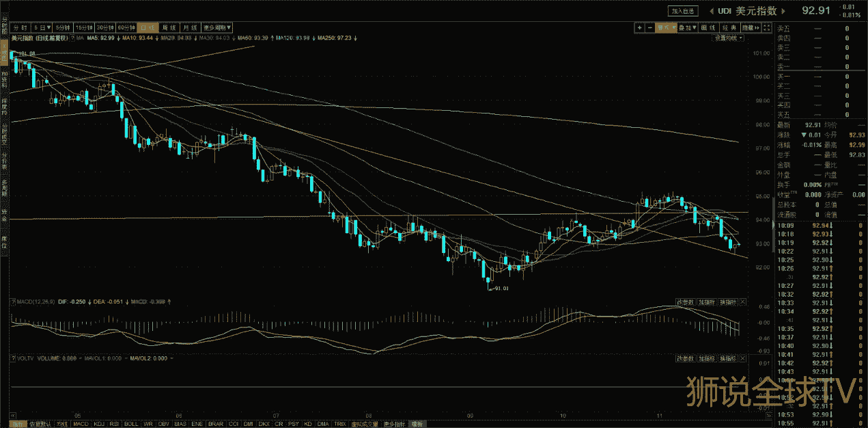Click help icon beside MACD(12,26,9)
This screenshot has width=868, height=428.
(13, 302)
